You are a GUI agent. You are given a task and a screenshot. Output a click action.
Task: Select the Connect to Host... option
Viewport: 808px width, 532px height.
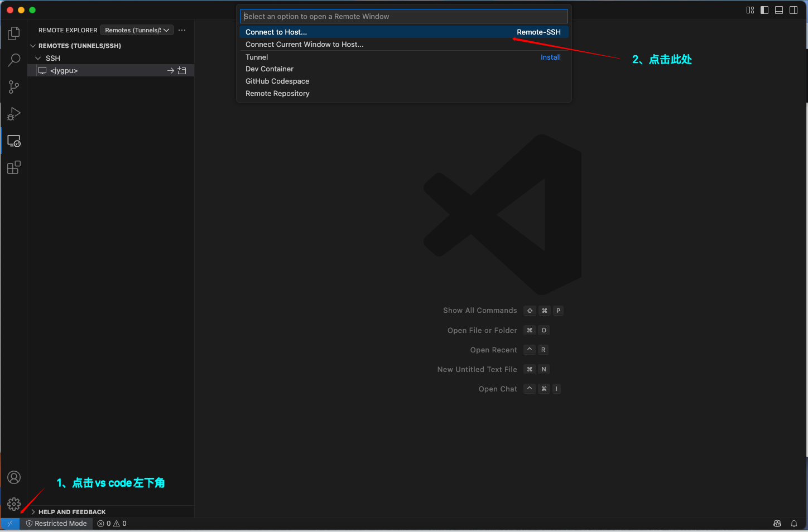276,32
